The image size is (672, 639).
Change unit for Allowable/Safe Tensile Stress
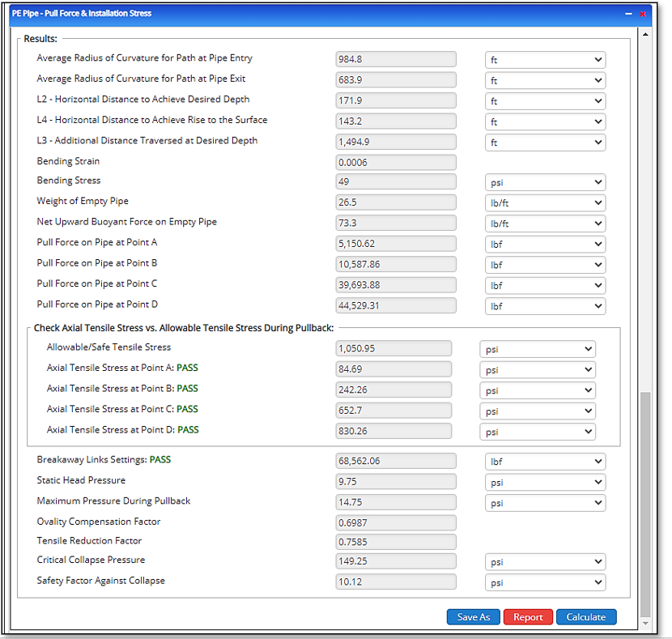tap(537, 349)
